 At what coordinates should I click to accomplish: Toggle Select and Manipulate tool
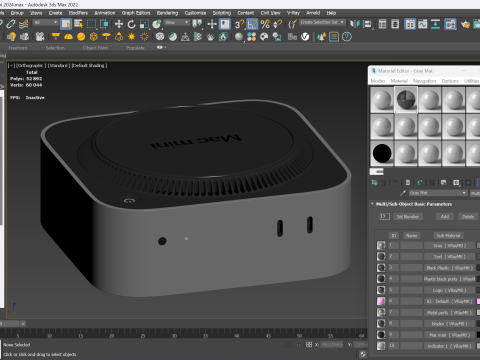click(x=212, y=24)
